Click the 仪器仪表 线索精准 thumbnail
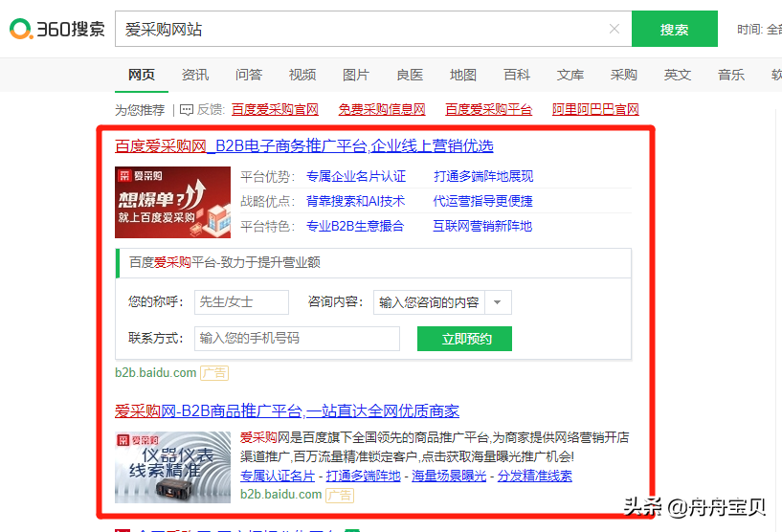This screenshot has width=782, height=532. pos(172,467)
